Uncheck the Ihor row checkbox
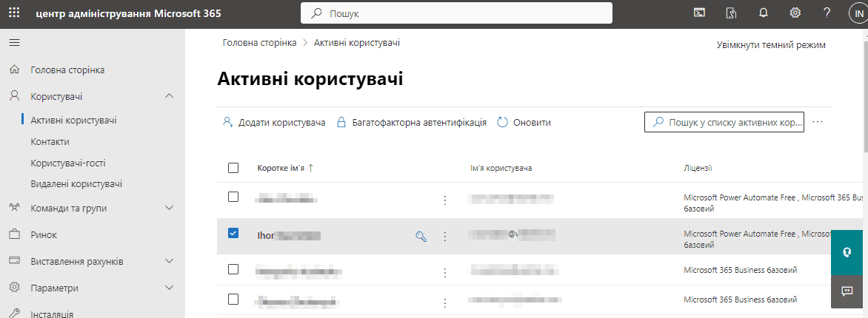Image resolution: width=868 pixels, height=318 pixels. tap(233, 233)
